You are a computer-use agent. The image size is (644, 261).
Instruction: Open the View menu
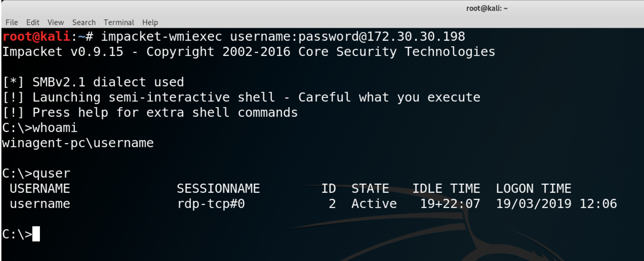(56, 22)
